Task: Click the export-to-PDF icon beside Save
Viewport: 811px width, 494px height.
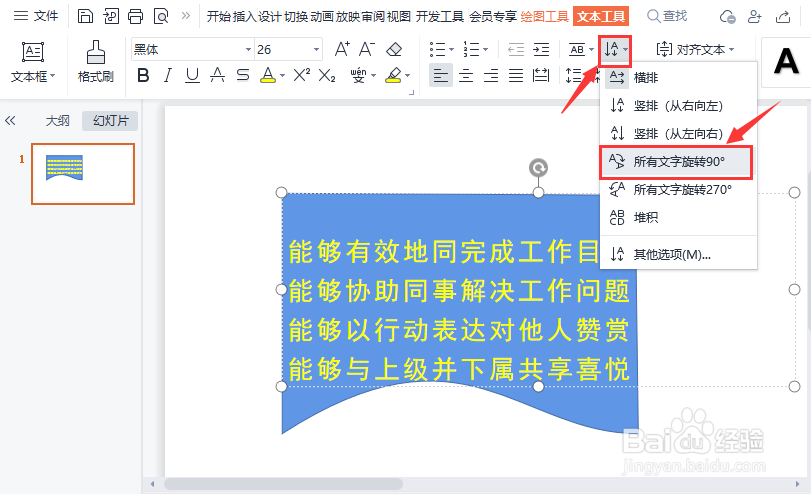Action: point(111,17)
